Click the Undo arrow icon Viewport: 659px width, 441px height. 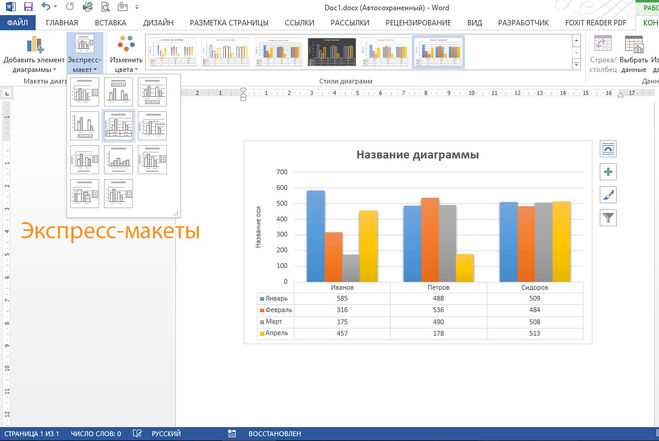click(46, 7)
